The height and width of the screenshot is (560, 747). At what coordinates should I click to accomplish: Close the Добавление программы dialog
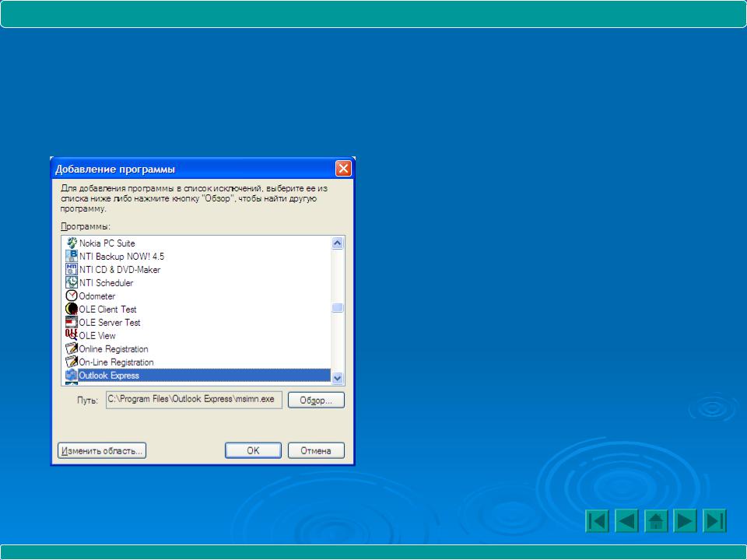point(343,168)
